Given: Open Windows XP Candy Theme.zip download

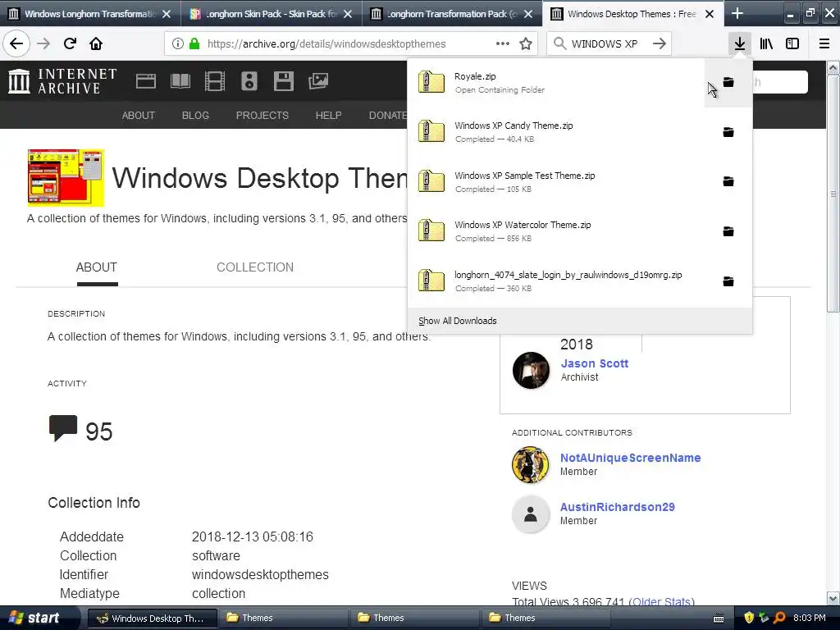Looking at the screenshot, I should pyautogui.click(x=555, y=132).
